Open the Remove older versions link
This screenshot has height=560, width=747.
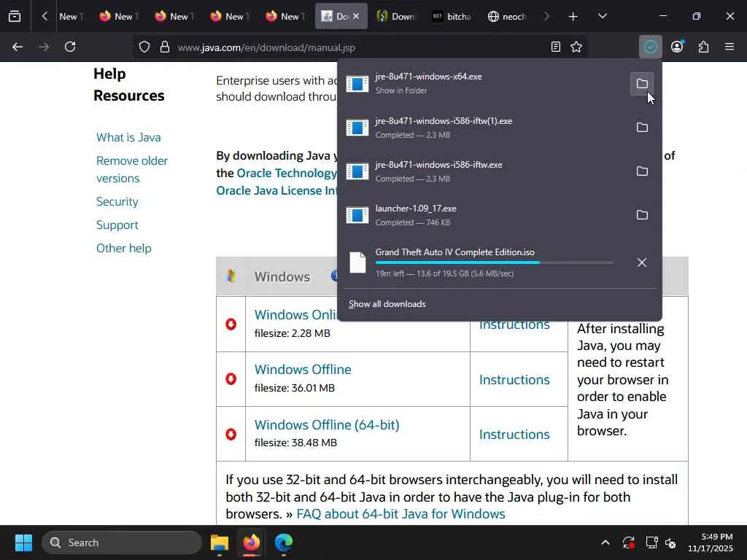coord(132,169)
